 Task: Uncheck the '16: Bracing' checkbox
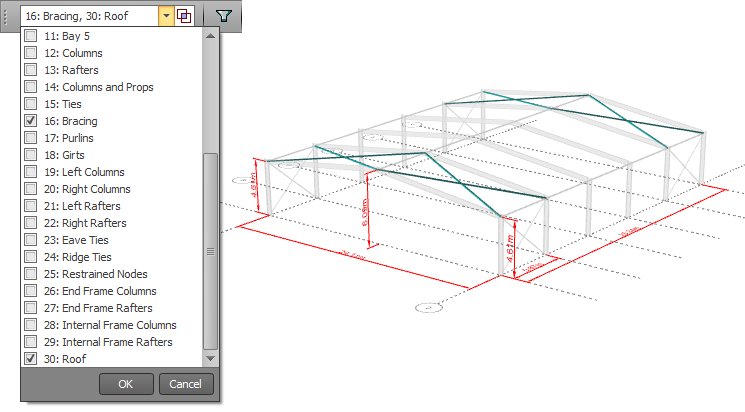pyautogui.click(x=30, y=121)
